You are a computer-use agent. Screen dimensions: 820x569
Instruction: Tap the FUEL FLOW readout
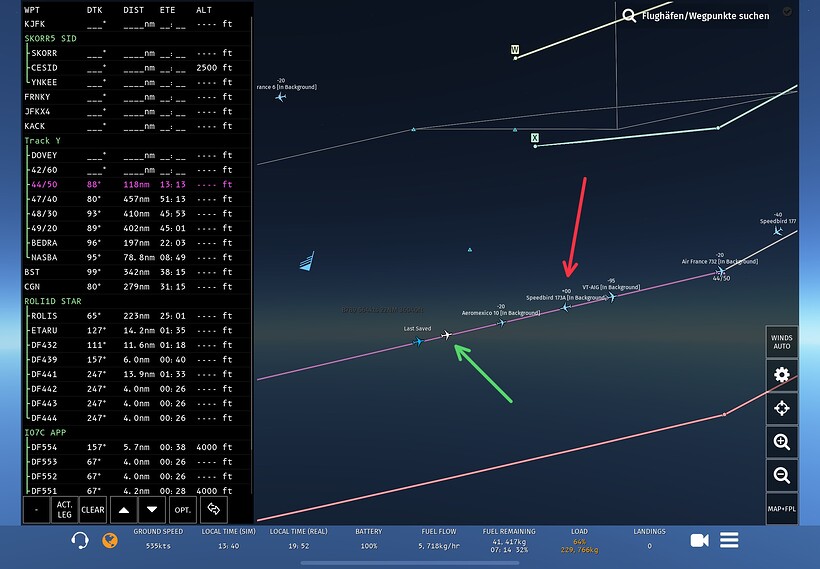tap(439, 539)
